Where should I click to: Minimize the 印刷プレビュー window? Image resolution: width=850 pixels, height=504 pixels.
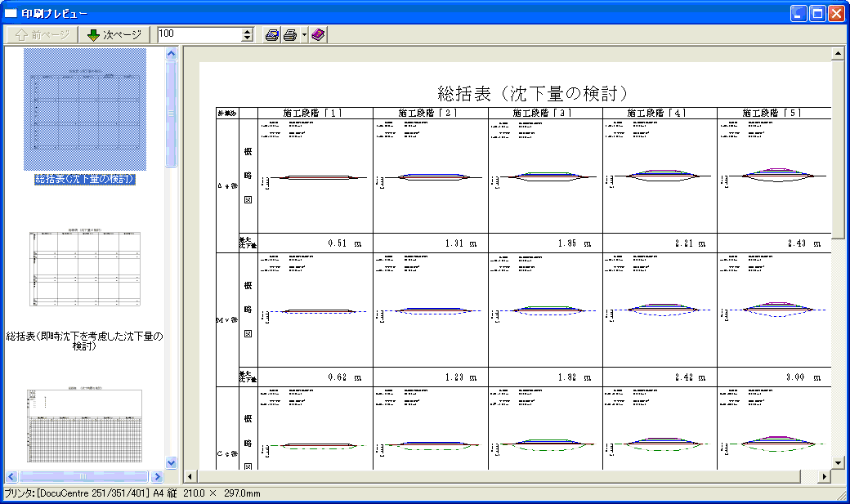pos(799,13)
